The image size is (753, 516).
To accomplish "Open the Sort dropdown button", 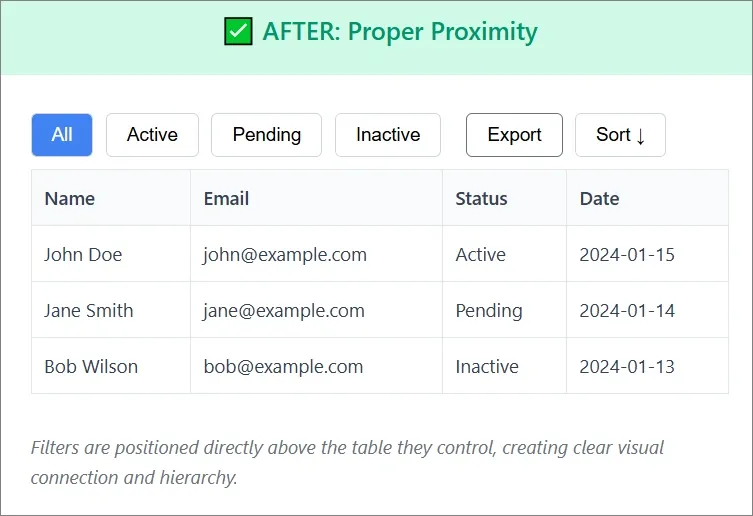I will click(x=620, y=135).
